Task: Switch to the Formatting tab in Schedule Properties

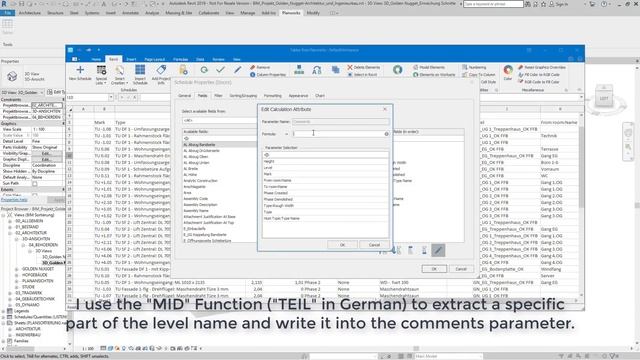Action: click(273, 96)
